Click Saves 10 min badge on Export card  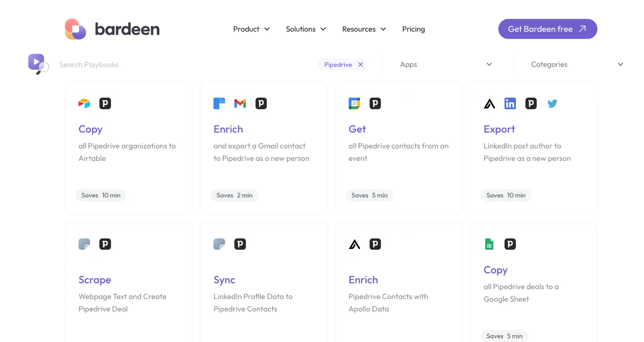(506, 195)
